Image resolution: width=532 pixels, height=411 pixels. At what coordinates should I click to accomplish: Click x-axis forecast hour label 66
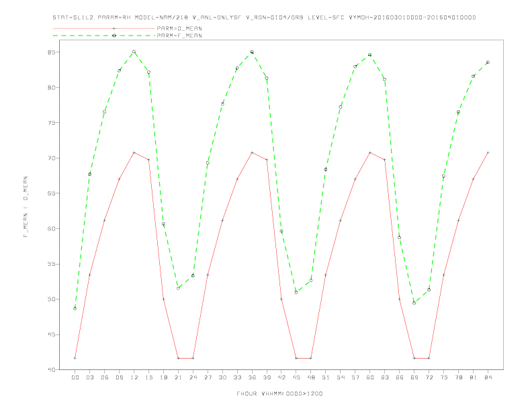pos(400,377)
